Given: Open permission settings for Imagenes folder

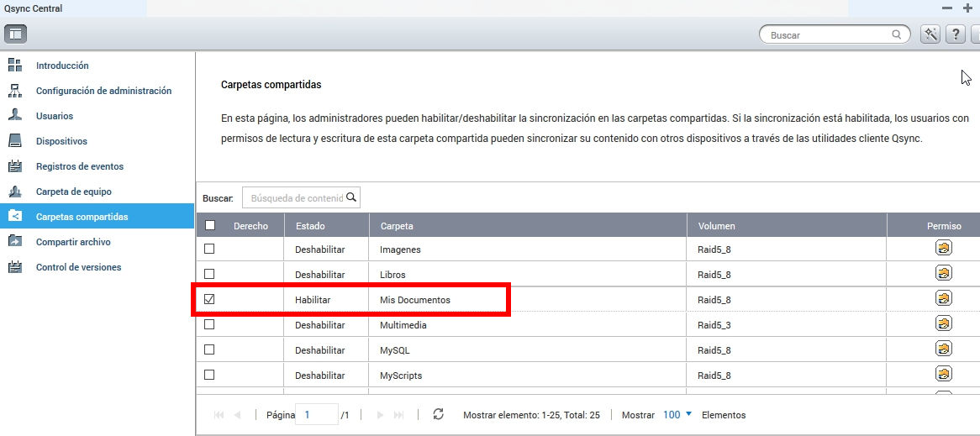Looking at the screenshot, I should point(944,249).
